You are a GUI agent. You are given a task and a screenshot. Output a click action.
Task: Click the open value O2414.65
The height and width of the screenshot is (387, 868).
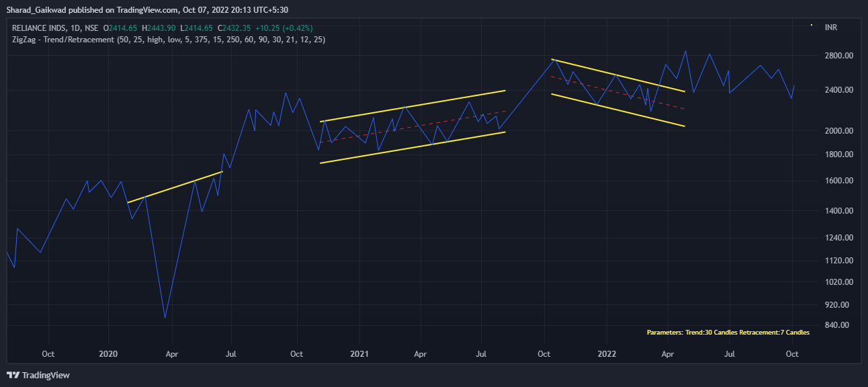120,28
